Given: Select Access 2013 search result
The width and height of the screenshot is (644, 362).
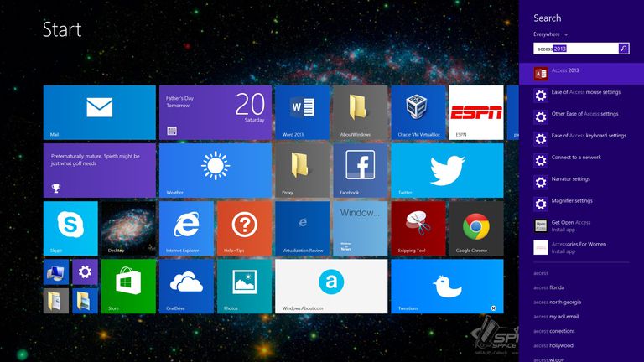Looking at the screenshot, I should coord(581,74).
